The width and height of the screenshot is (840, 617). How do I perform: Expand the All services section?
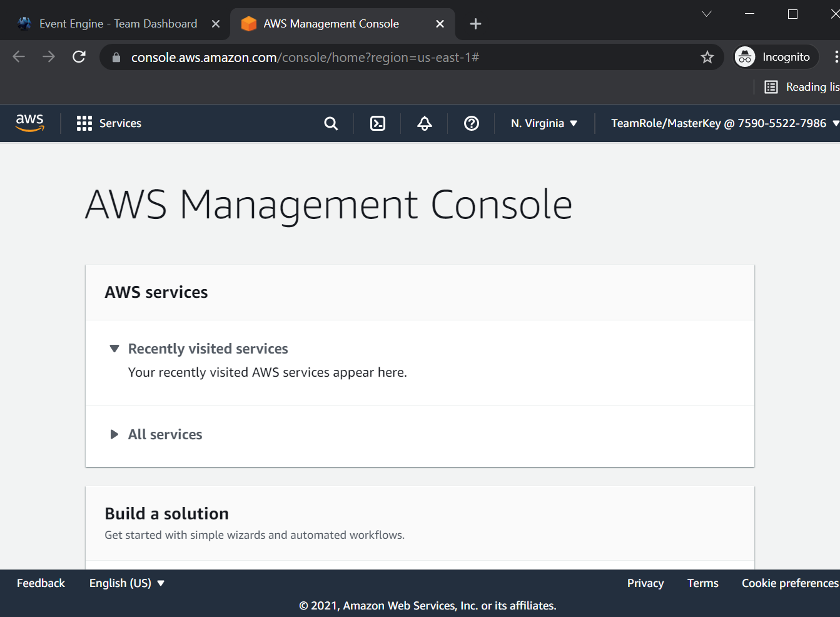pyautogui.click(x=114, y=434)
